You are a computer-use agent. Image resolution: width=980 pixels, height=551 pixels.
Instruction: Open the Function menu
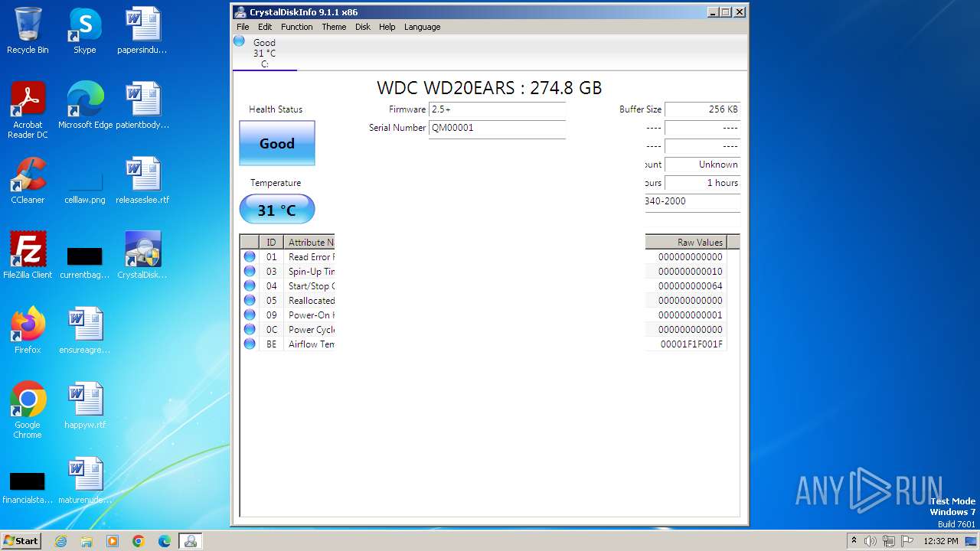tap(296, 27)
